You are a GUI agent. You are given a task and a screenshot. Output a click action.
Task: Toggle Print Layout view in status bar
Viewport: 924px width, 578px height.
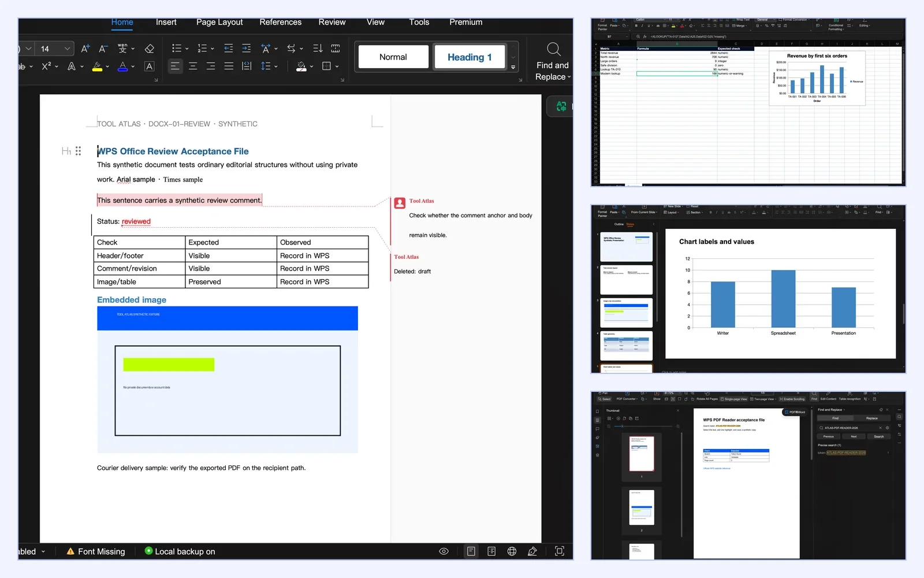click(x=471, y=551)
